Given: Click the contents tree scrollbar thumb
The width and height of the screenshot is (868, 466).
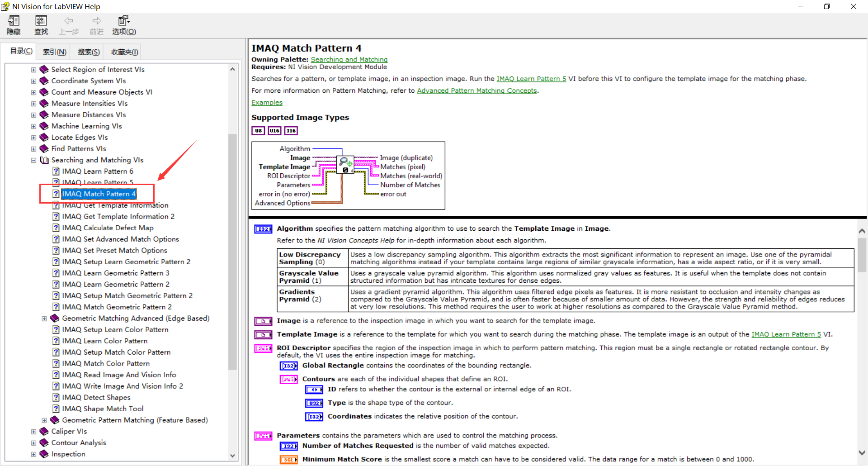Looking at the screenshot, I should [x=232, y=252].
